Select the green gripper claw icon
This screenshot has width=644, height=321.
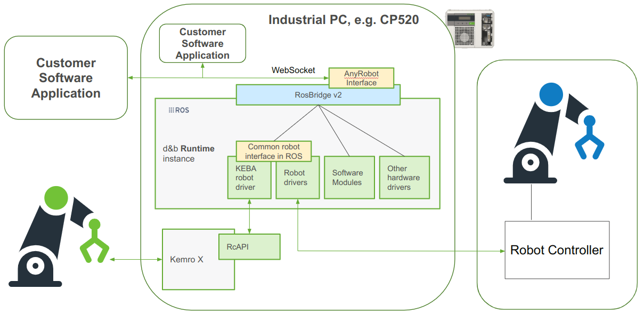pos(94,242)
